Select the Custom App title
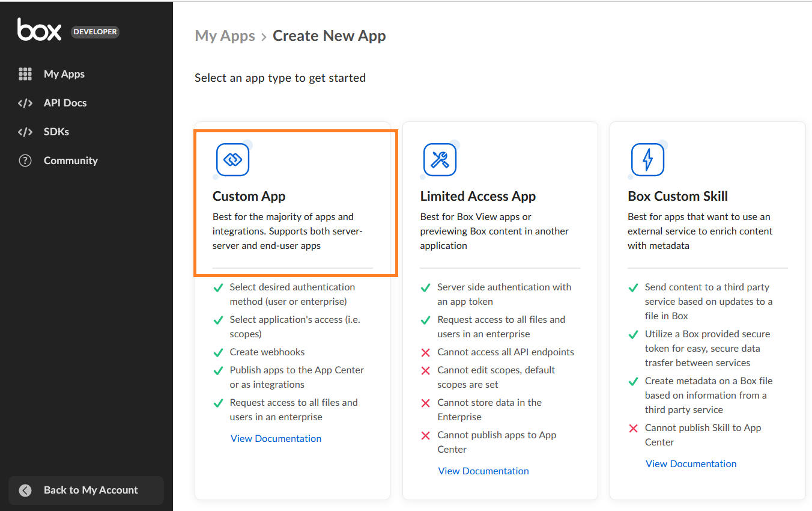 pos(249,196)
